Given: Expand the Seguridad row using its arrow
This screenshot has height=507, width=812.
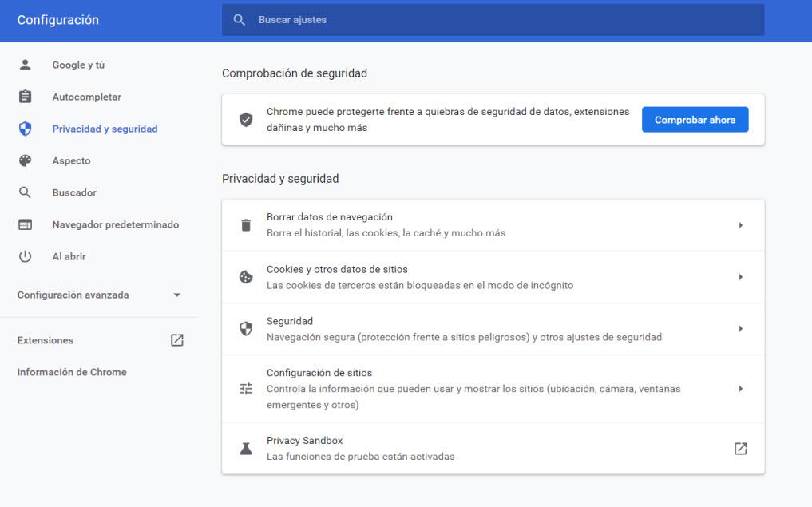Looking at the screenshot, I should click(x=740, y=329).
